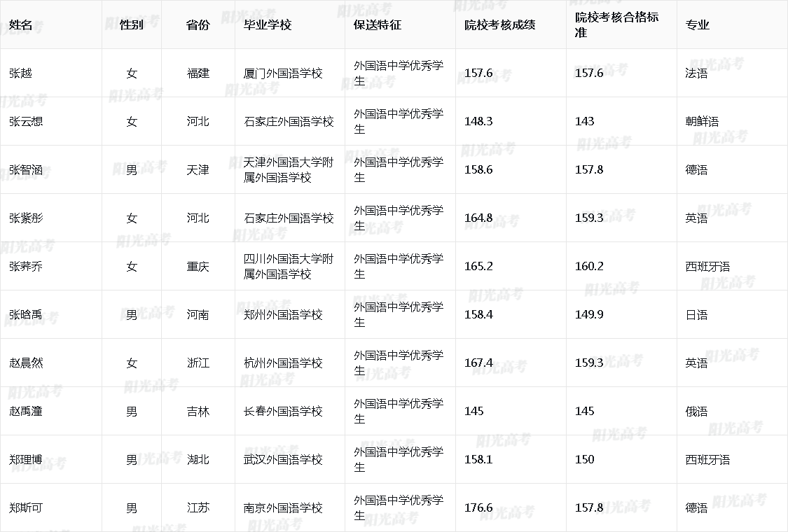Click the 省份 column header

coord(198,25)
